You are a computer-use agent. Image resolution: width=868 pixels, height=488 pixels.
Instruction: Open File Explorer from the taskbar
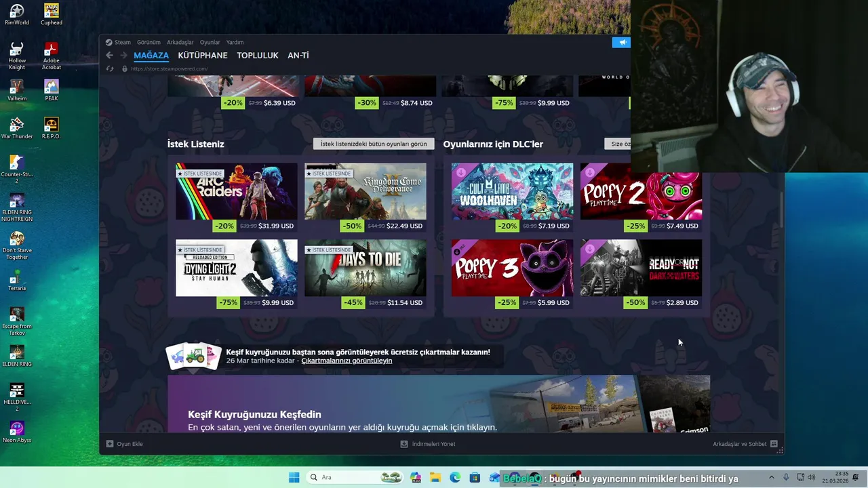(435, 477)
